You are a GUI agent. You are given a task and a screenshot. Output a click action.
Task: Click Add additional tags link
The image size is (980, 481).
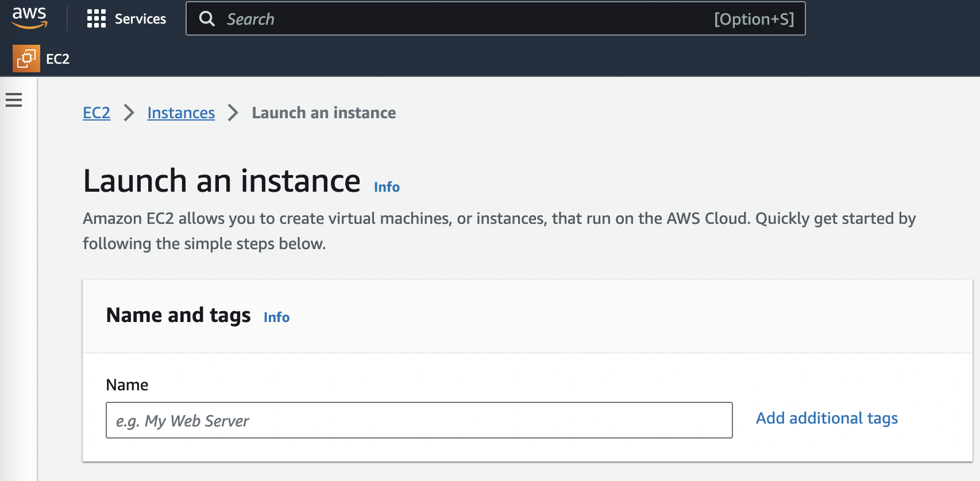[x=827, y=418]
